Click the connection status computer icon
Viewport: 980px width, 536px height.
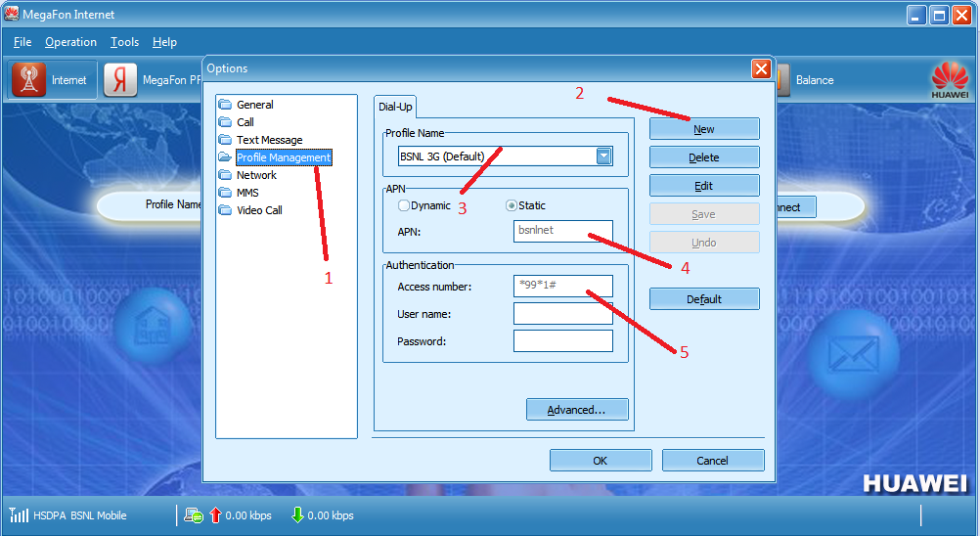coord(193,515)
